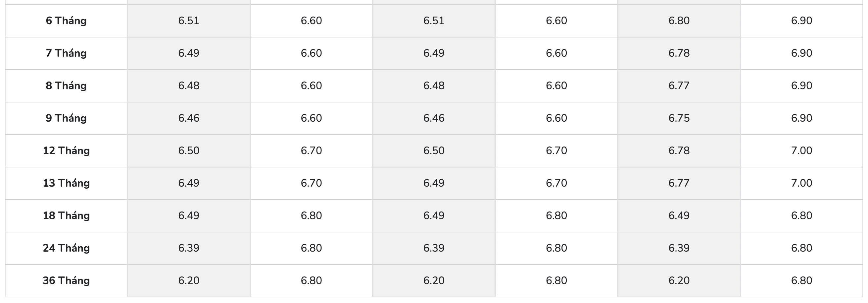The width and height of the screenshot is (868, 303).
Task: Click the 6.75 cell in 9 Tháng row
Action: click(679, 118)
